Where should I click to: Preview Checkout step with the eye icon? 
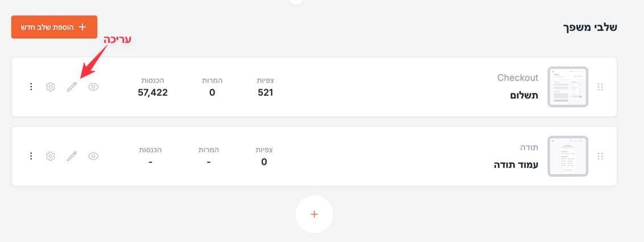click(93, 87)
